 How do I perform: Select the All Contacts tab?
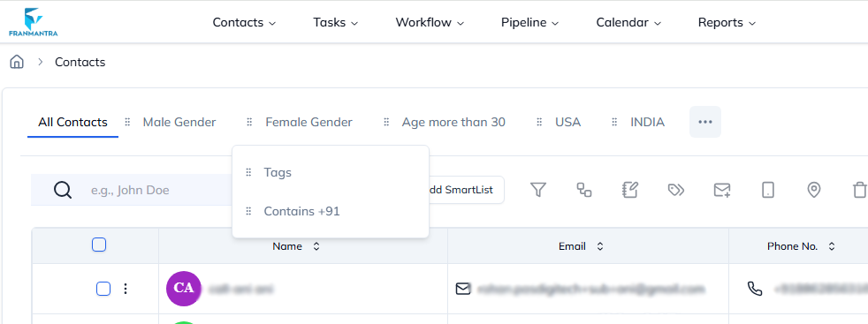72,122
